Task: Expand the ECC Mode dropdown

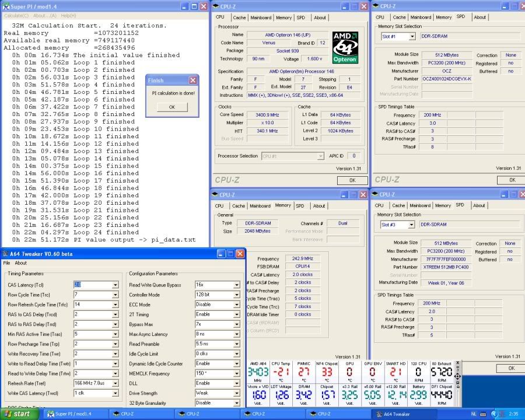Action: pyautogui.click(x=237, y=304)
